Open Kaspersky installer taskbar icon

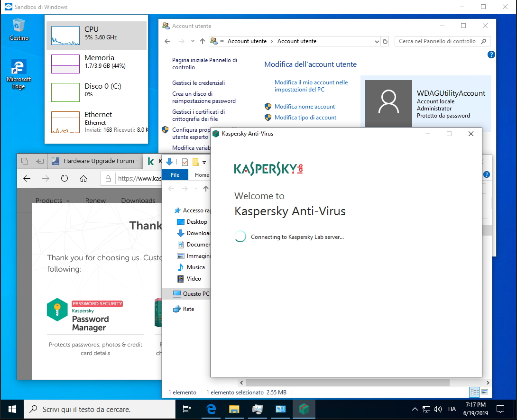304,410
